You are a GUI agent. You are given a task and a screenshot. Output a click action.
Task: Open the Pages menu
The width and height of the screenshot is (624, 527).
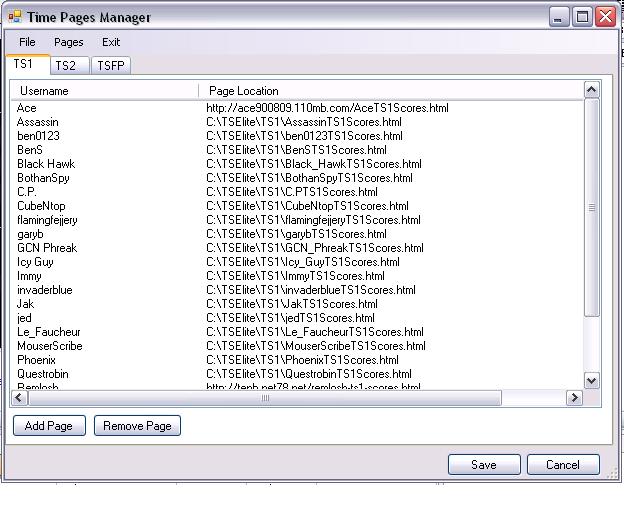(69, 42)
